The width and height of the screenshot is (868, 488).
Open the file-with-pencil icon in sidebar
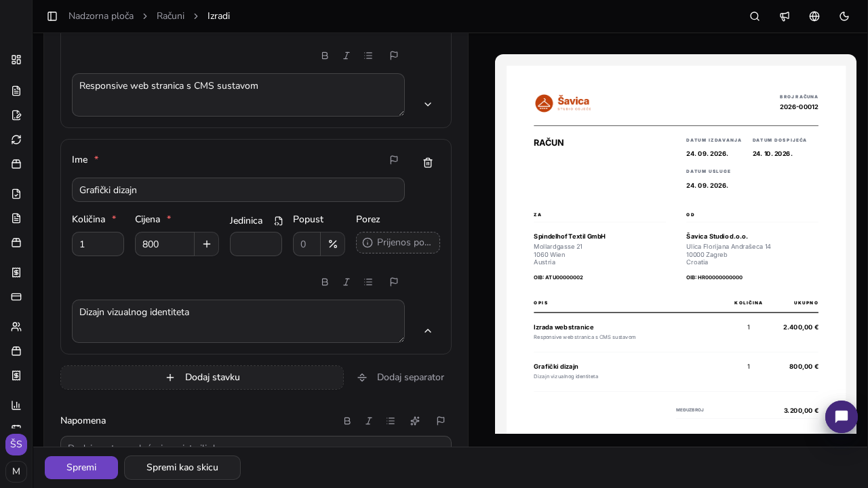click(x=16, y=115)
